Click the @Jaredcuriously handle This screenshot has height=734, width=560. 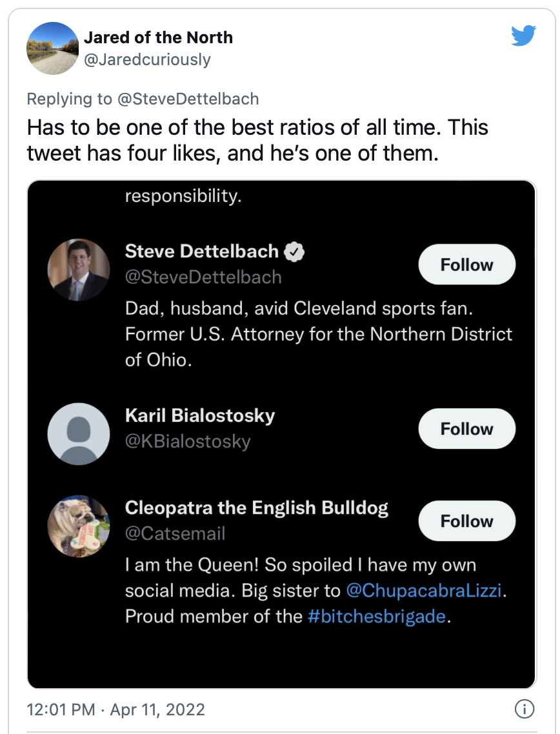(x=147, y=59)
